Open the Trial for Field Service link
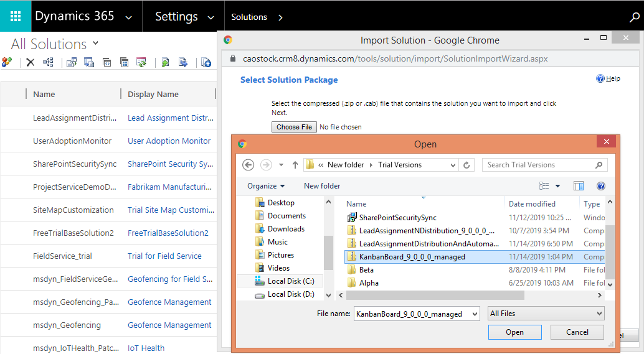This screenshot has width=644, height=354. 164,256
